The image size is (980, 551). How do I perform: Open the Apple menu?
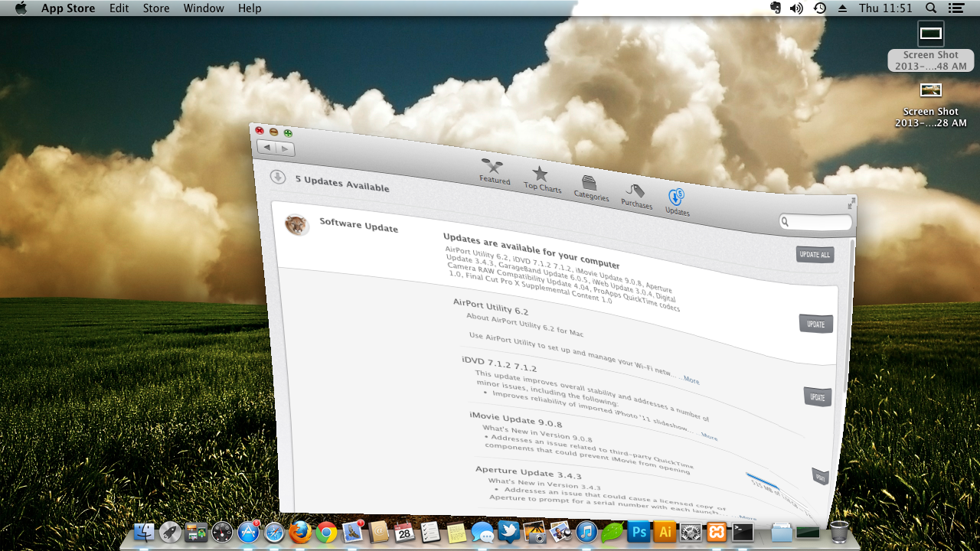pyautogui.click(x=21, y=8)
